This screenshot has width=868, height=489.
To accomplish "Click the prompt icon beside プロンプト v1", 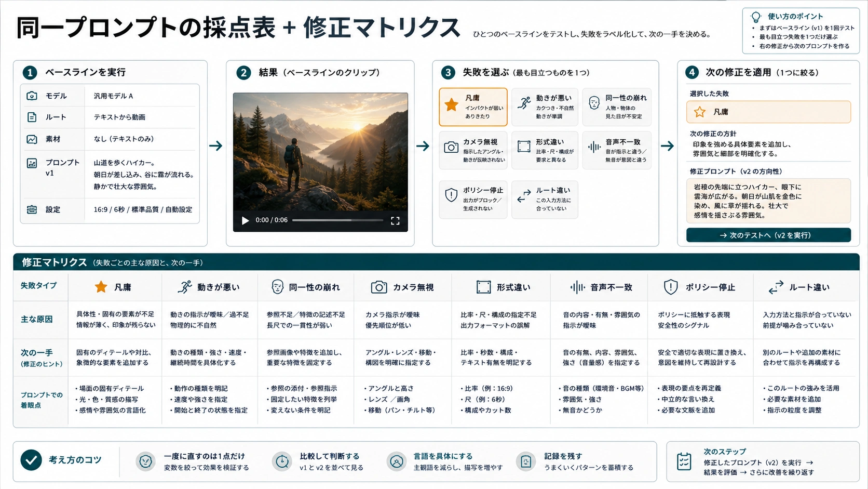I will [x=32, y=163].
